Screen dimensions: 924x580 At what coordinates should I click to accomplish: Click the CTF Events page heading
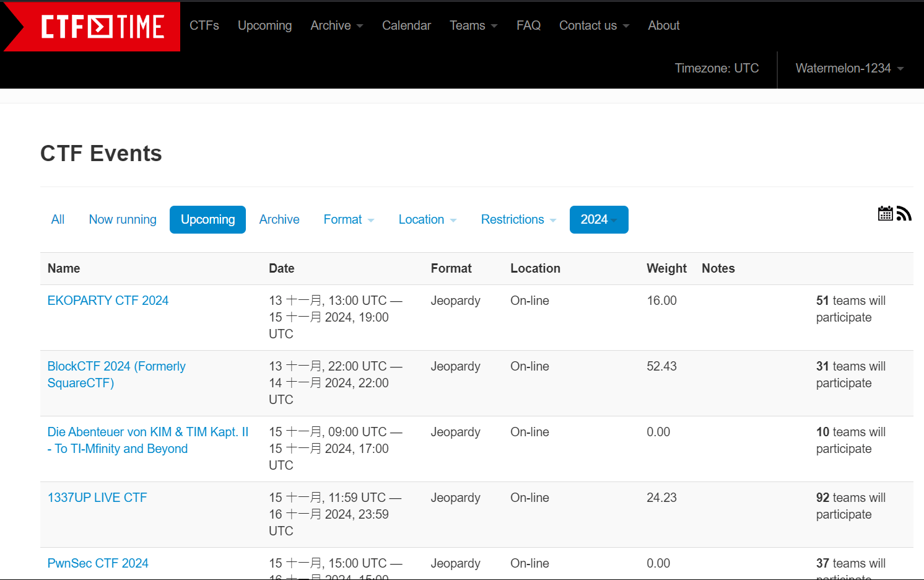coord(101,153)
